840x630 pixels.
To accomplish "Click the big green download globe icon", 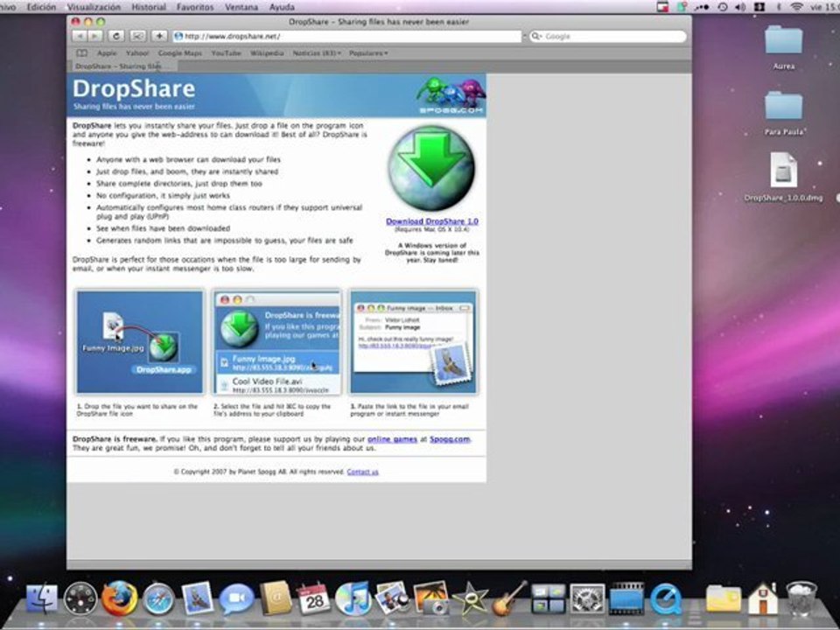I will (431, 168).
